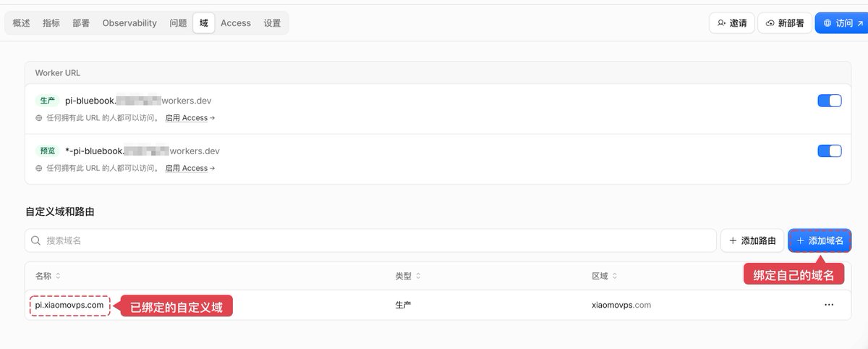Image resolution: width=868 pixels, height=349 pixels.
Task: Open the pi.xiaomovps.com custom domain entry
Action: (69, 305)
